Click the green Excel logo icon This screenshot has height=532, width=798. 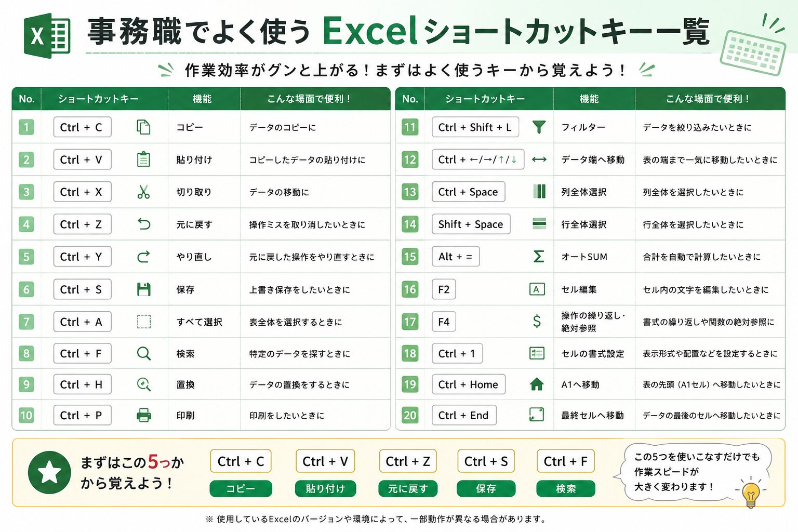coord(47,35)
